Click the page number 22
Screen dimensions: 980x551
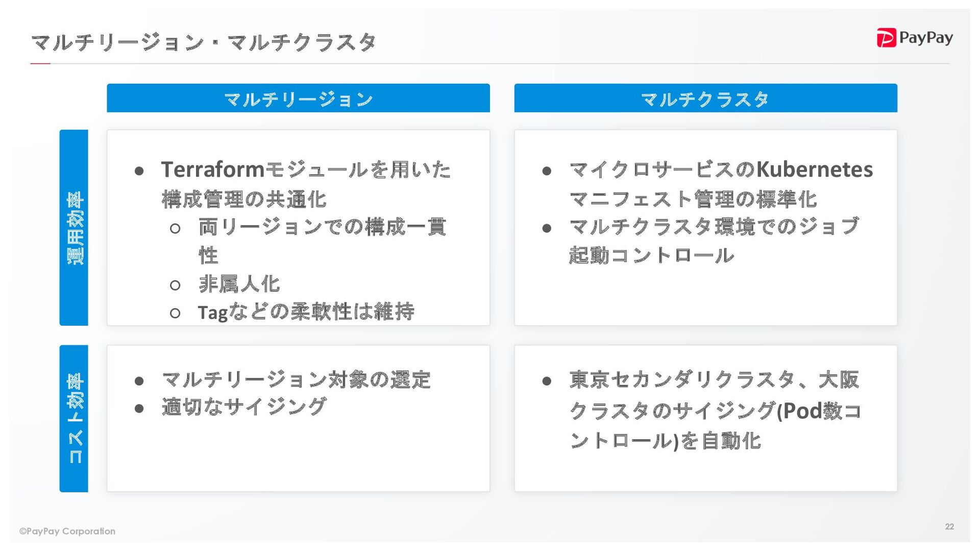[949, 527]
